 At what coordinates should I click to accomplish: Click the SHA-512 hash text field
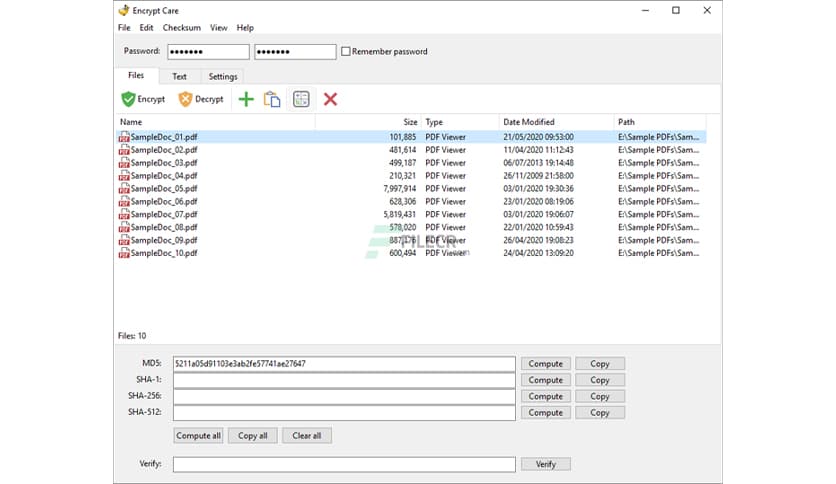point(344,413)
